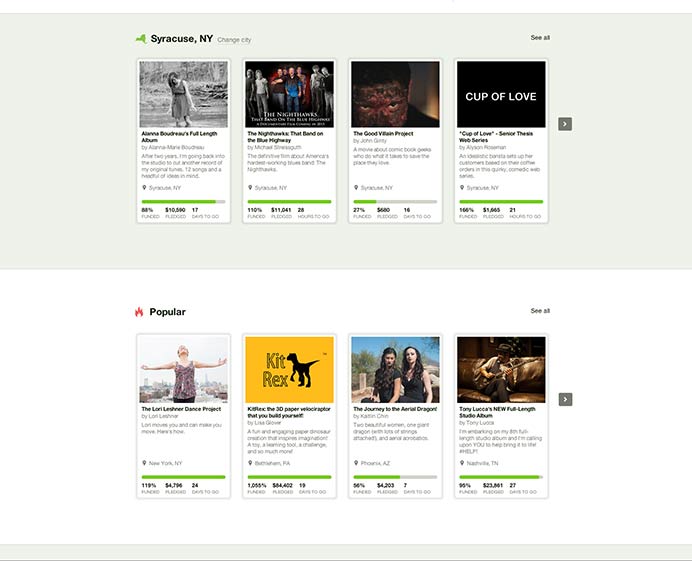
Task: Click Nashville, TN location text
Action: 482,463
